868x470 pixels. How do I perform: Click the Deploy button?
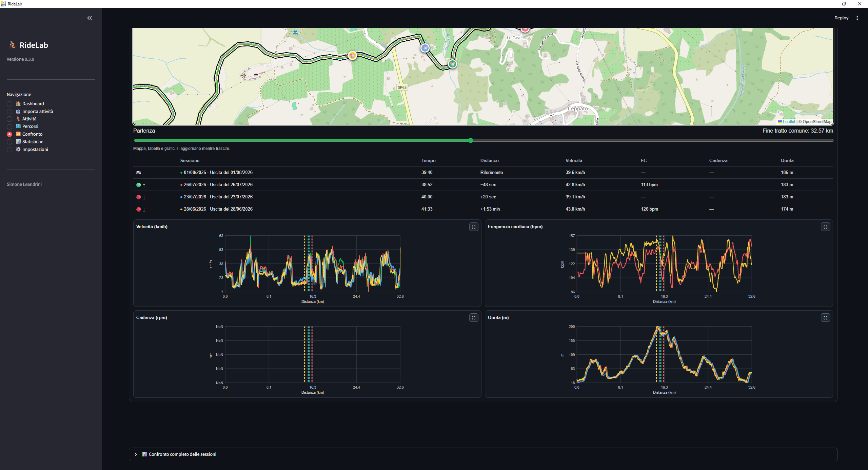[841, 18]
